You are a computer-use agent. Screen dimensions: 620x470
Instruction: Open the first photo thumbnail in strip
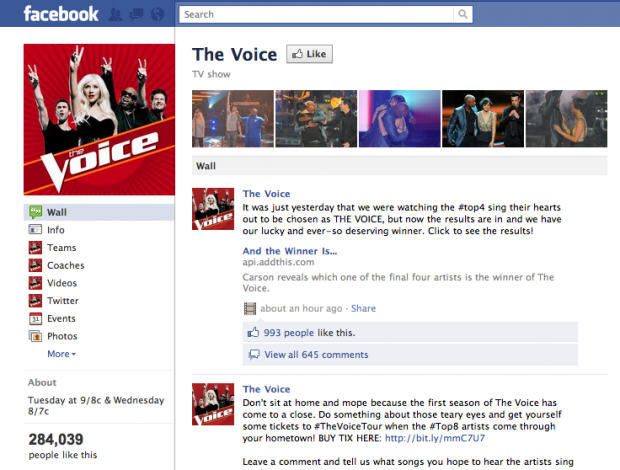click(x=233, y=119)
